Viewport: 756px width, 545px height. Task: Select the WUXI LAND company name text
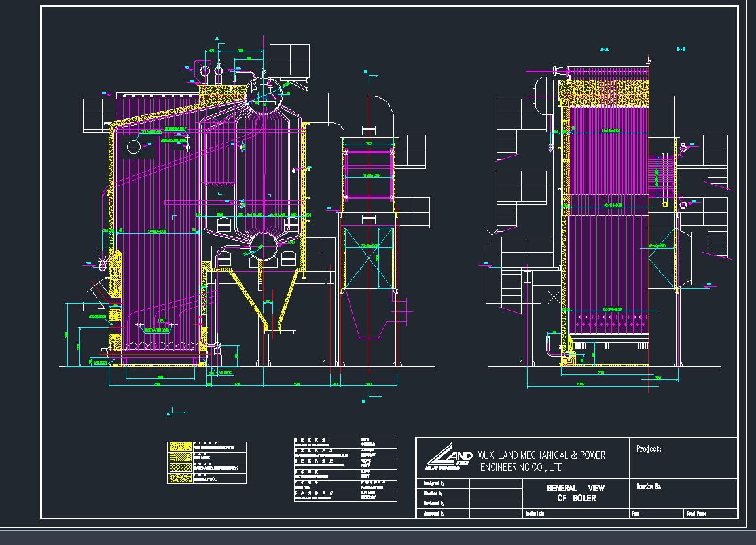click(542, 461)
